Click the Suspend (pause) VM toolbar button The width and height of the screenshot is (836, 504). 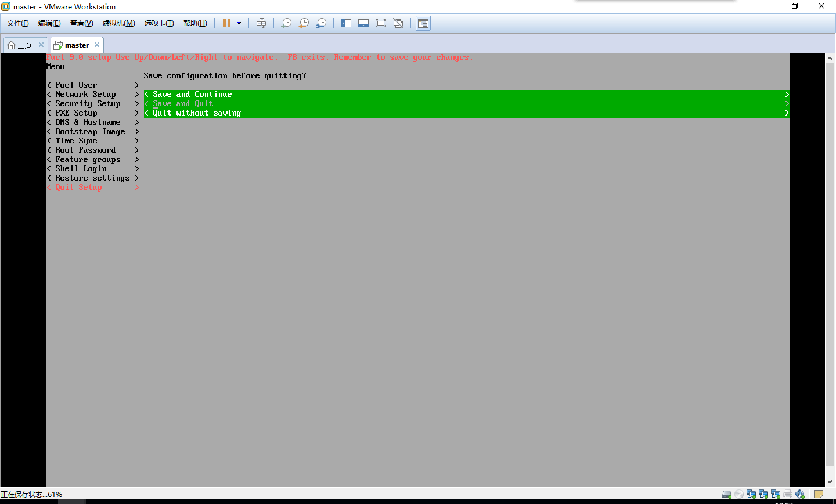pos(226,23)
